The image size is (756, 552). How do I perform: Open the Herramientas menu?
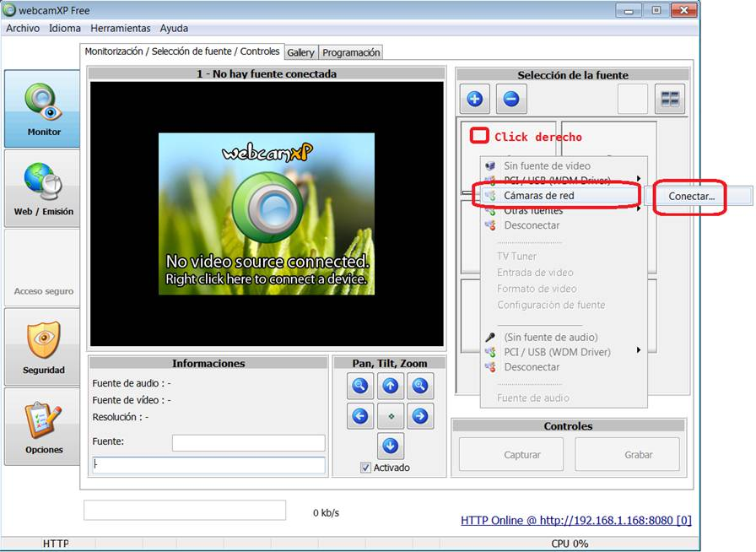121,28
